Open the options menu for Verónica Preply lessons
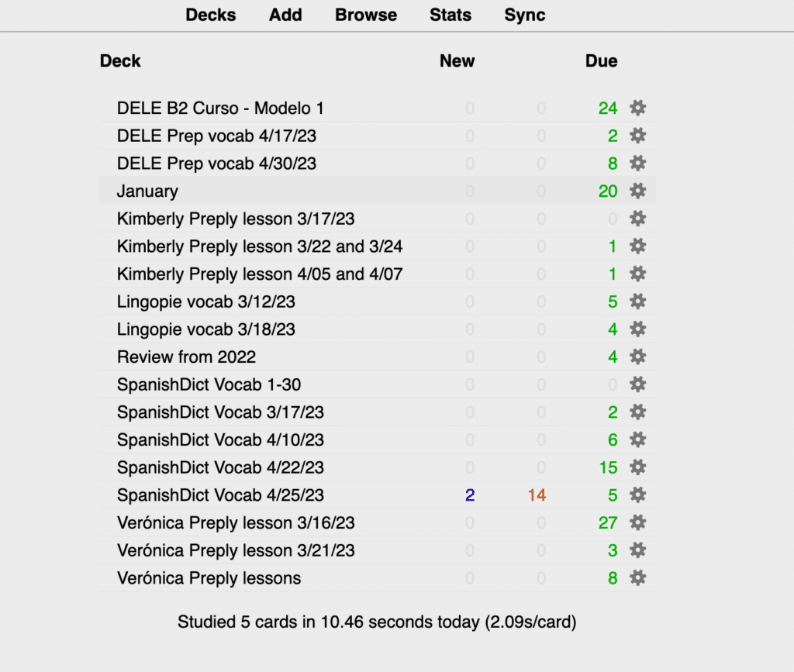Viewport: 794px width, 672px height. (x=637, y=577)
